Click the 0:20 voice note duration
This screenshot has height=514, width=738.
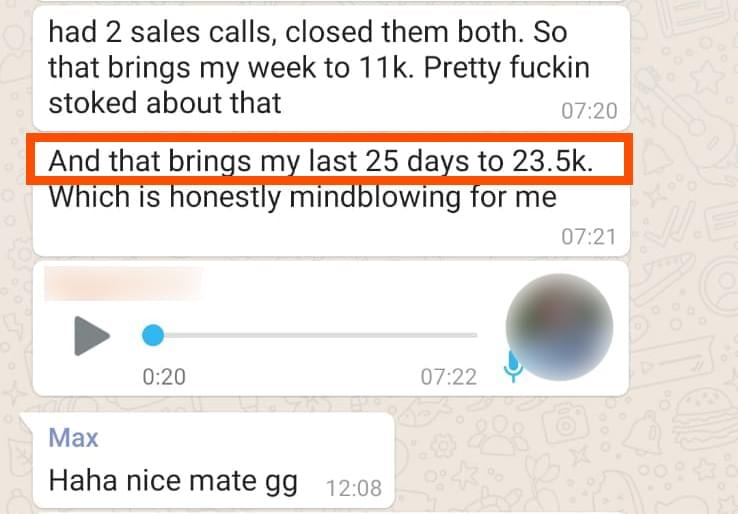click(164, 377)
